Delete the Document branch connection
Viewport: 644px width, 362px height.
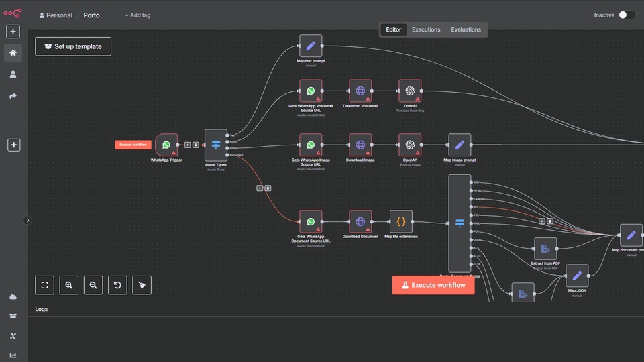pos(268,188)
